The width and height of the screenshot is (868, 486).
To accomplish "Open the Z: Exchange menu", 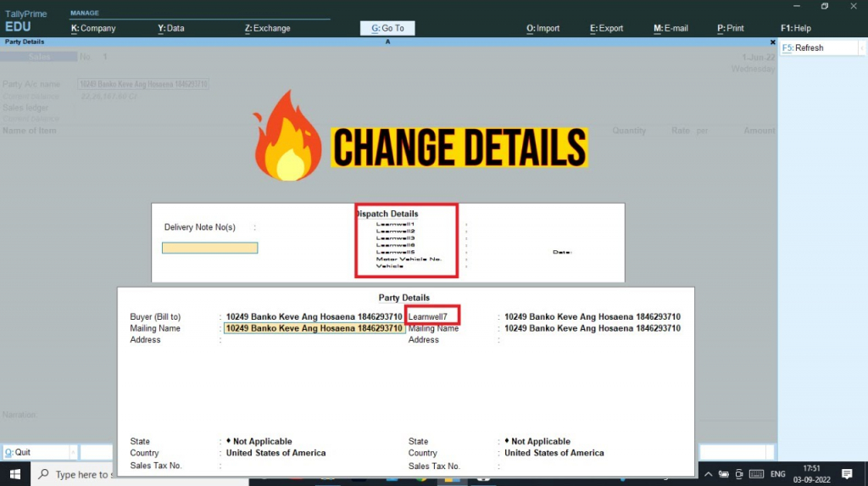I will (267, 28).
